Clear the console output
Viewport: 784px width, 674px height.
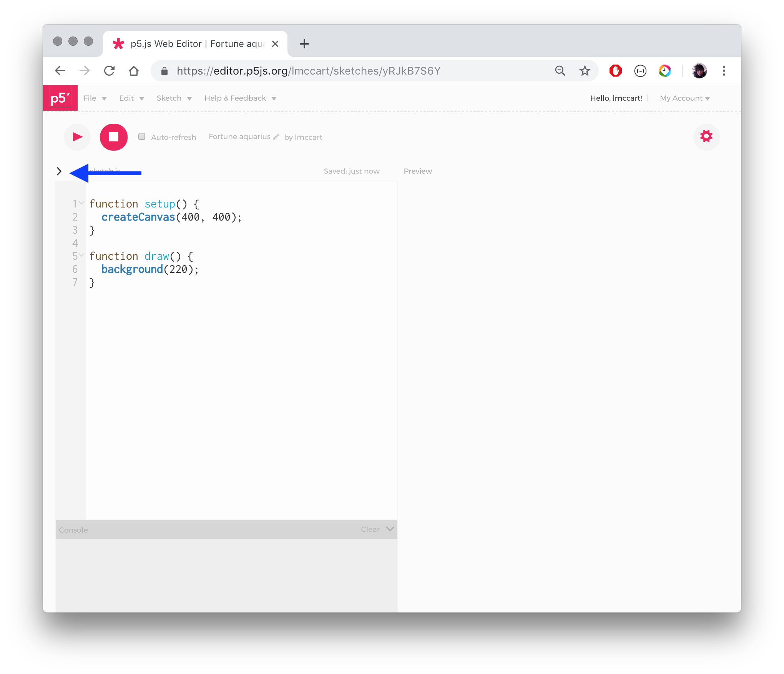[369, 529]
